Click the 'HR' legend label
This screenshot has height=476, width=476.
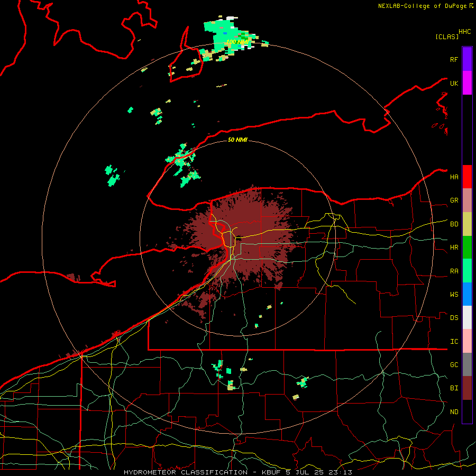(x=454, y=248)
